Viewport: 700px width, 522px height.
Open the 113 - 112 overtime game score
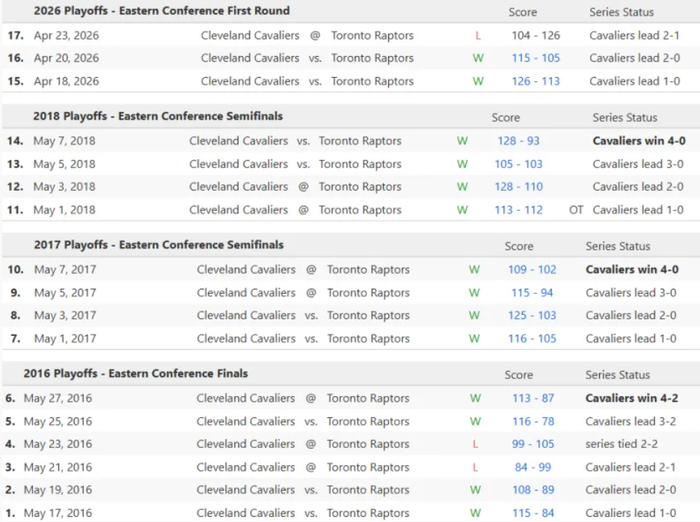click(x=518, y=210)
